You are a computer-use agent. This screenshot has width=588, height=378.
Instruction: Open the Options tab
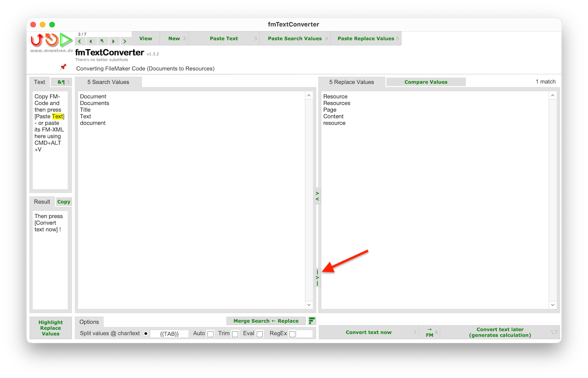pos(89,322)
